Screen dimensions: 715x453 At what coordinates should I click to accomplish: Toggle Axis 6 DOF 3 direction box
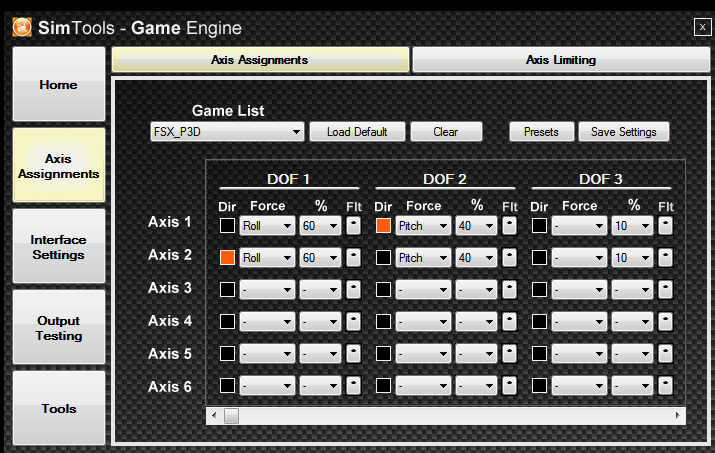click(x=539, y=385)
